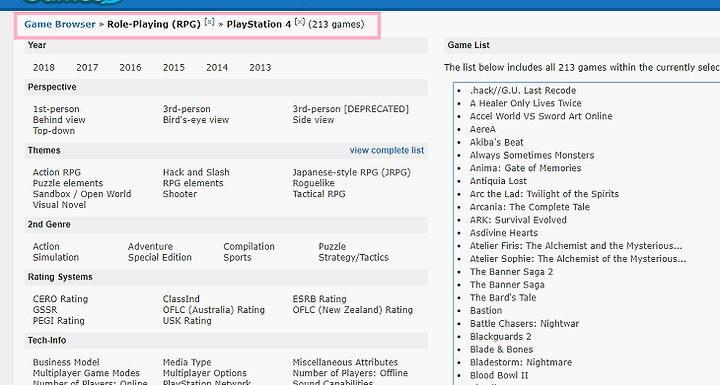Filter games by year 2015
Screen dimensions: 720x385
(x=174, y=68)
